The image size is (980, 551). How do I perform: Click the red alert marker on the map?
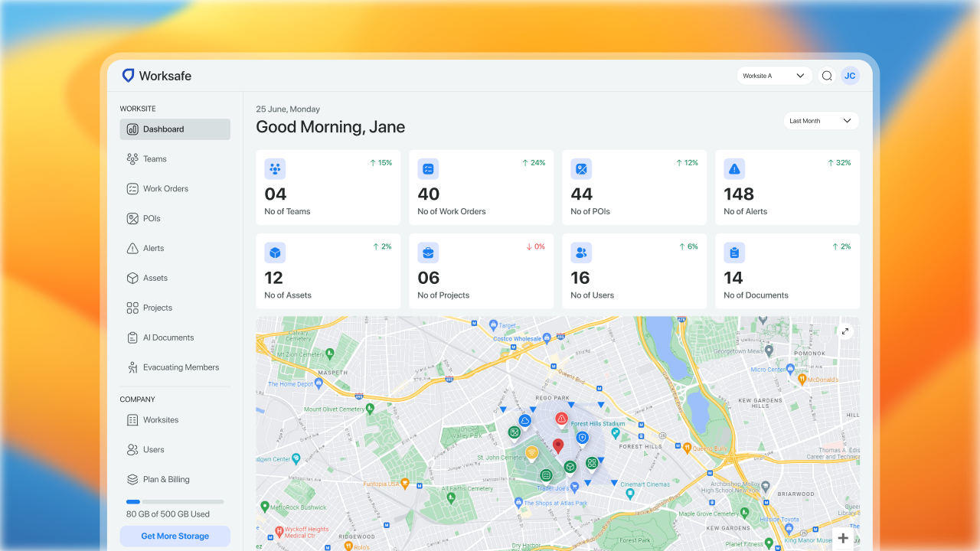point(562,419)
